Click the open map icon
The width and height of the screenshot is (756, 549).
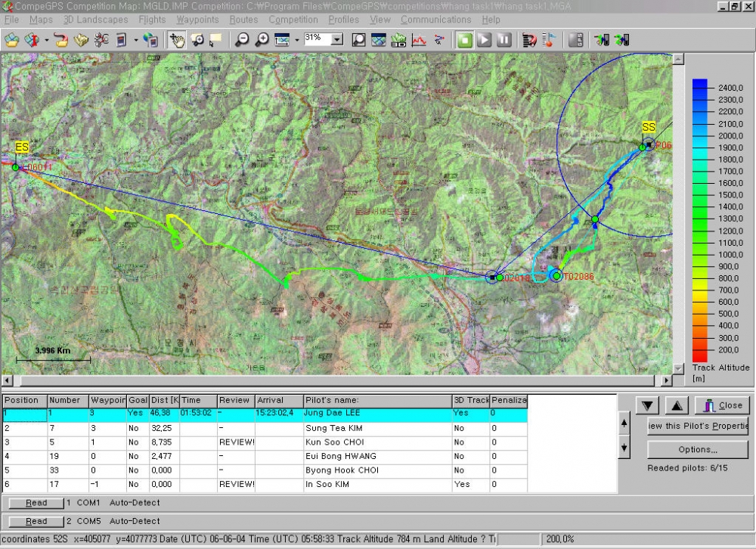pyautogui.click(x=12, y=40)
